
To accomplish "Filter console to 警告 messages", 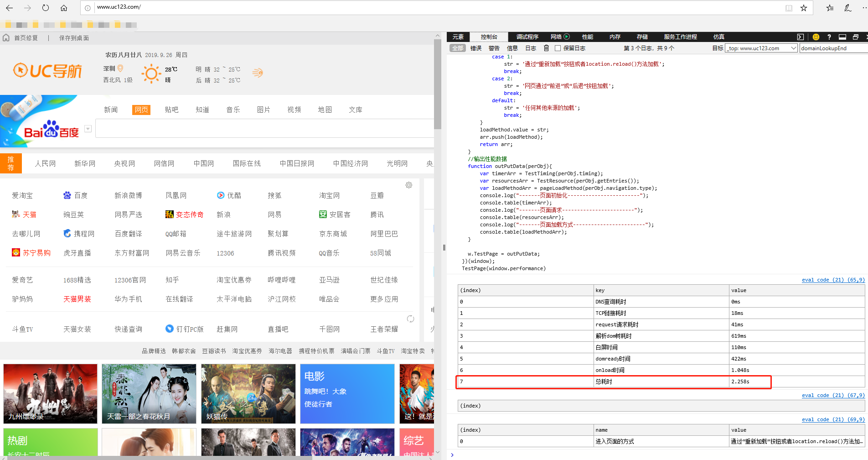I will point(494,48).
